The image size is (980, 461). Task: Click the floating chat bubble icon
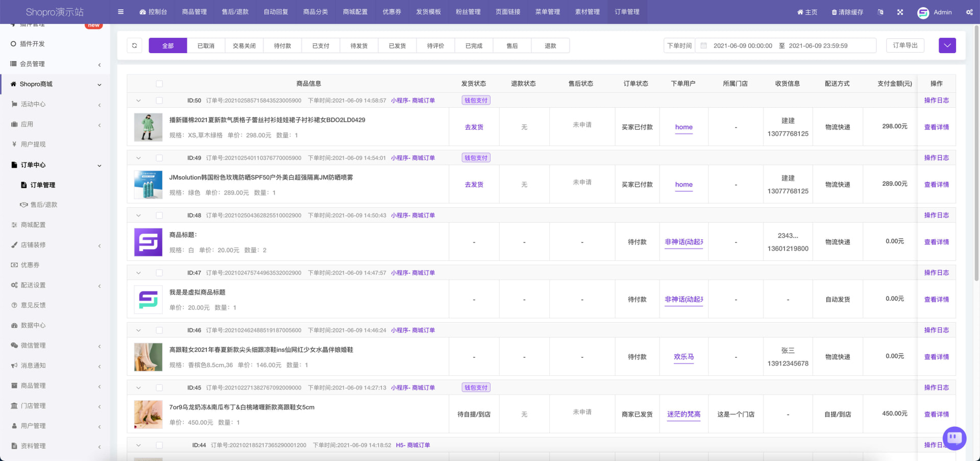954,438
